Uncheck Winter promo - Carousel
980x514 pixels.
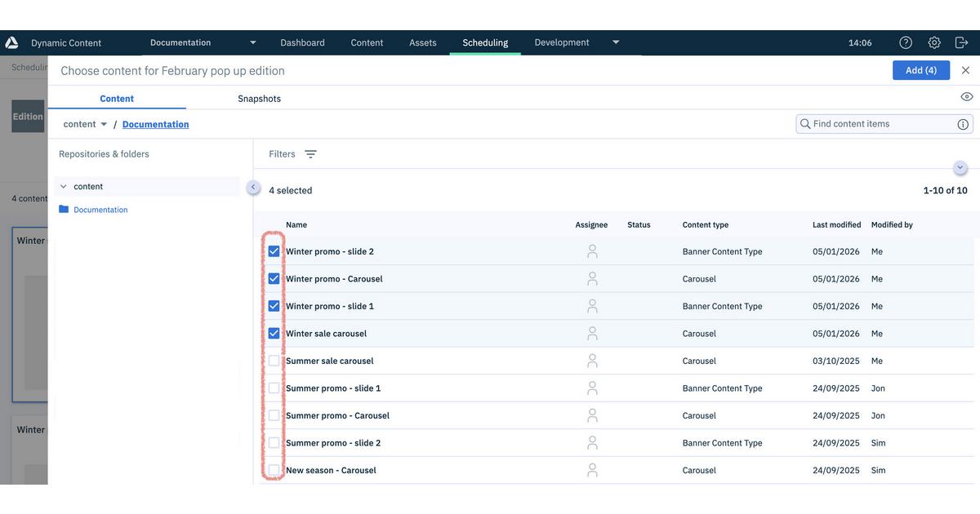(x=274, y=279)
